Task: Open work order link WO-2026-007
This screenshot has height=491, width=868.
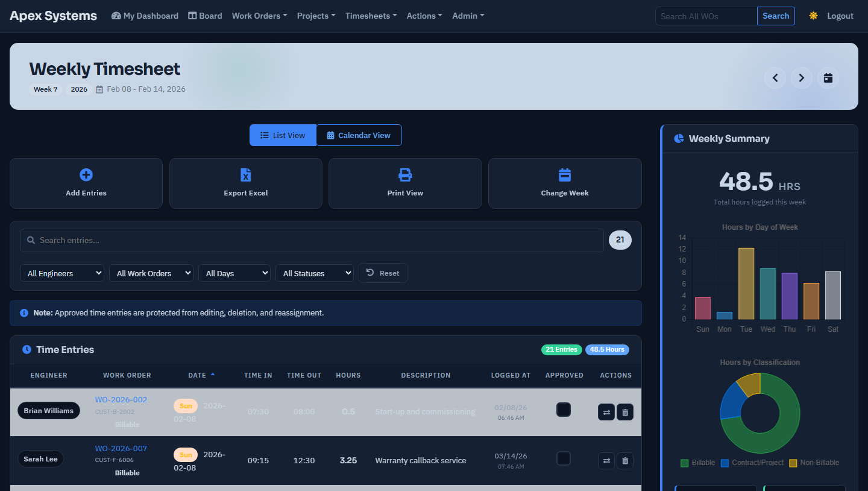Action: tap(121, 448)
